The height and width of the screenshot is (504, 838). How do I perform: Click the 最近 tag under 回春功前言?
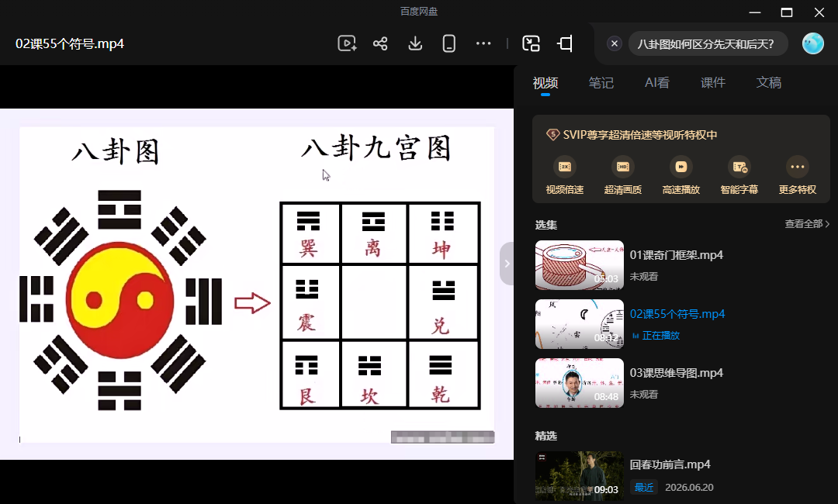tap(644, 488)
